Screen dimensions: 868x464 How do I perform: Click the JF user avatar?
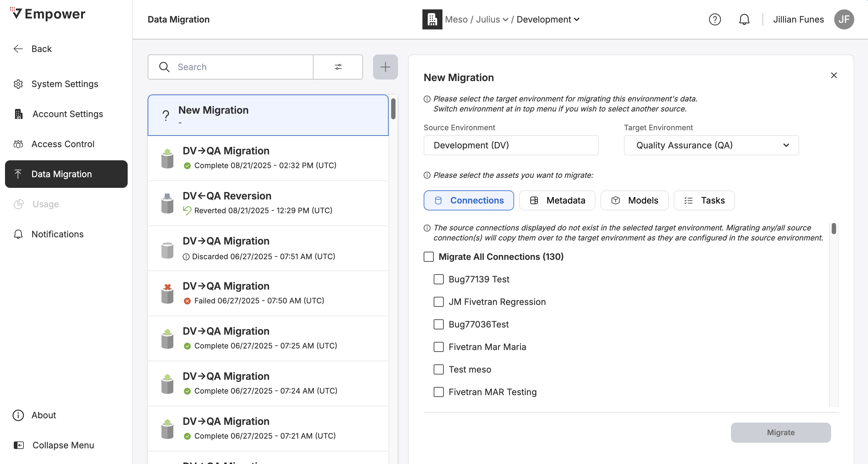[x=844, y=19]
